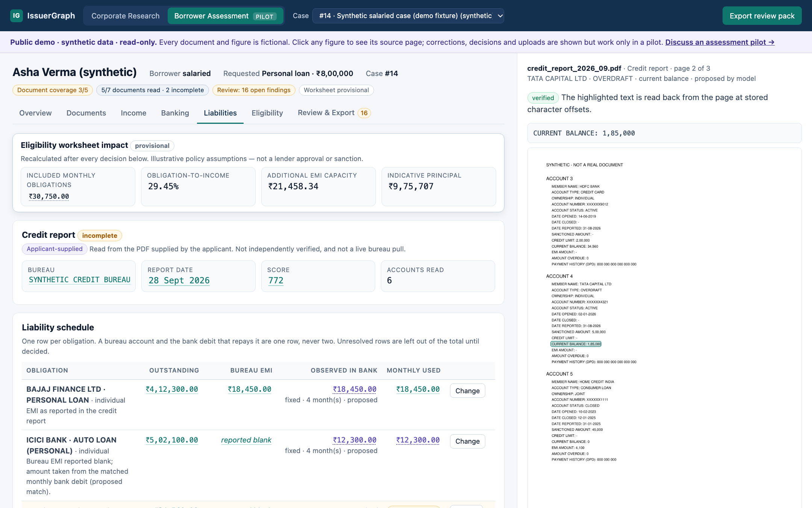The image size is (812, 508).
Task: Click ICICI Bank outstanding ₹5,02,100.00
Action: pos(172,440)
